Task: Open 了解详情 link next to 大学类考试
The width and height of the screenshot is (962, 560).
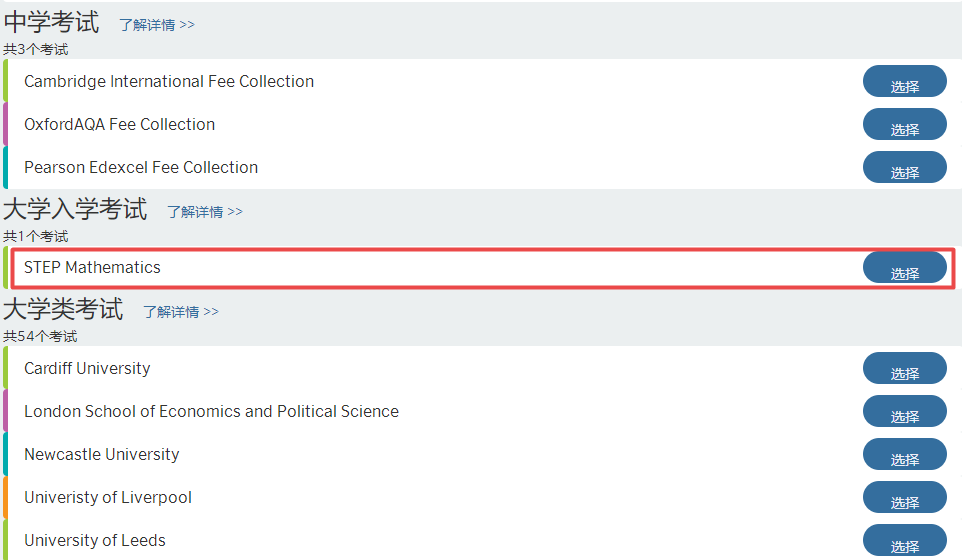Action: point(181,312)
